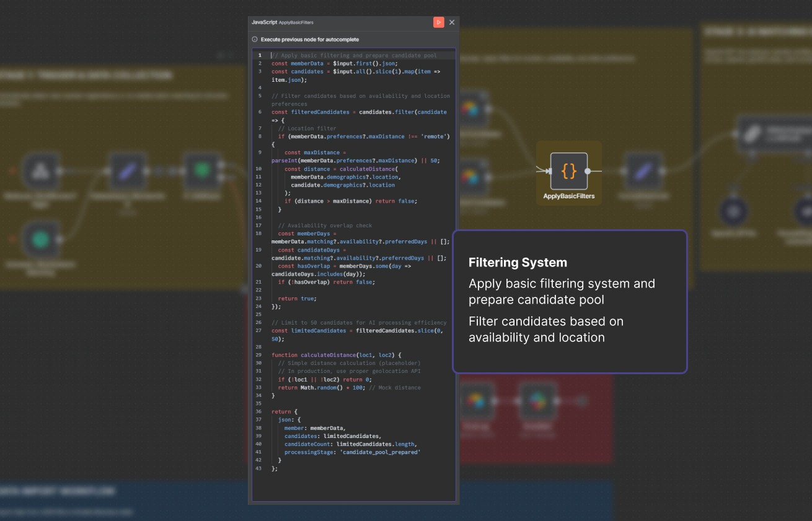The height and width of the screenshot is (521, 812).
Task: Click the 'member: memberData,' line
Action: click(316, 428)
